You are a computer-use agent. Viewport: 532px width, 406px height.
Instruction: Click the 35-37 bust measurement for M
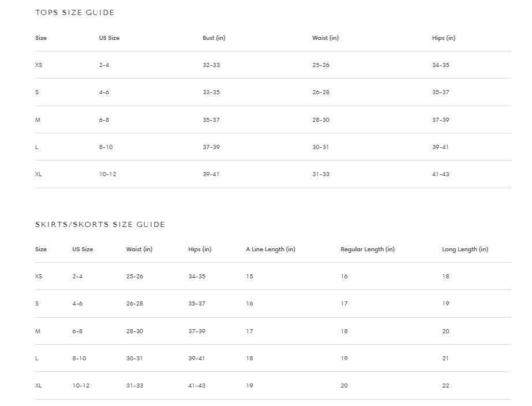(211, 120)
